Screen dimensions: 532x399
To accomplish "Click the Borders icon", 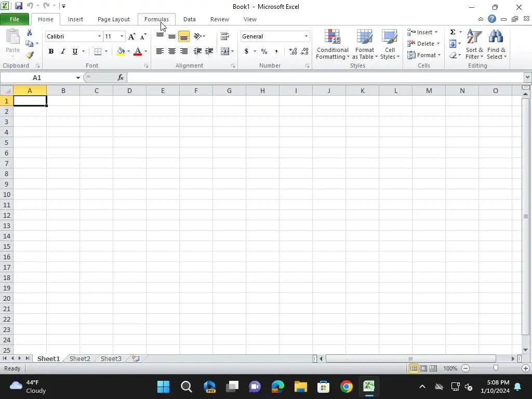I will (x=98, y=51).
